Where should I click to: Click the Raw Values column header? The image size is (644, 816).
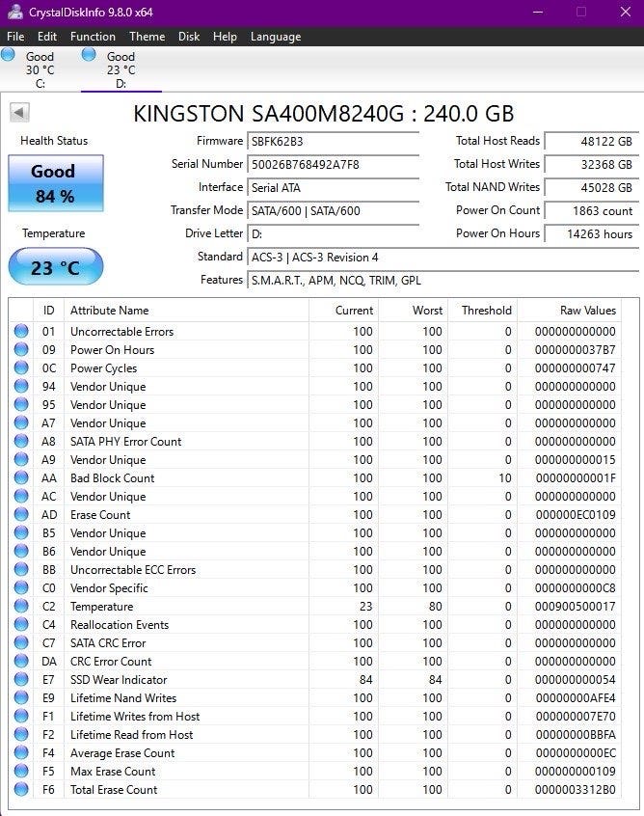click(570, 311)
